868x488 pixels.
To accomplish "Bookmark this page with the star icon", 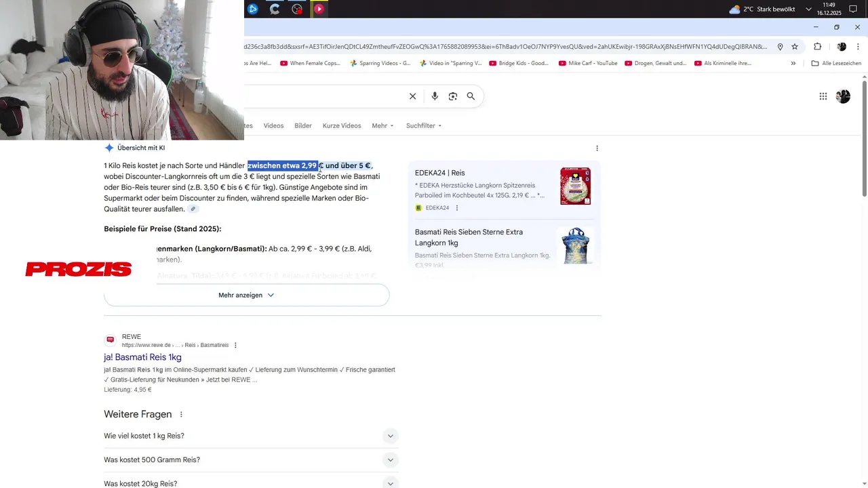I will coord(795,47).
